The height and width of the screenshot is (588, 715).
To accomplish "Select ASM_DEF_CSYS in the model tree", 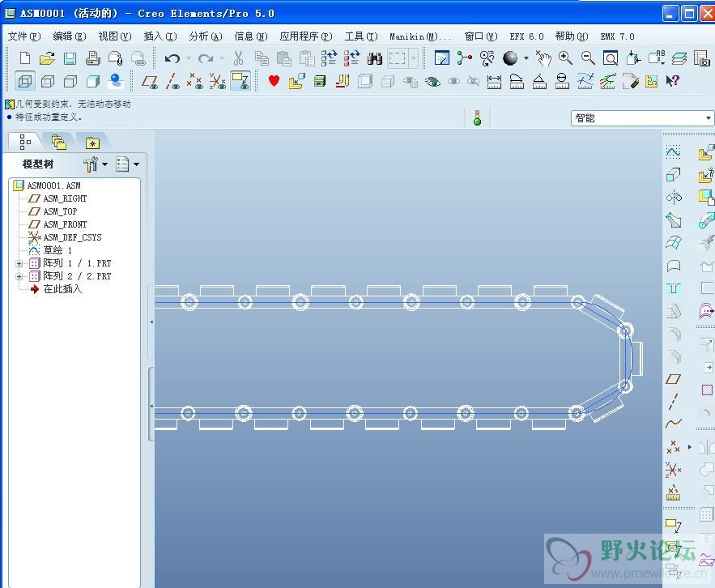I will tap(72, 237).
